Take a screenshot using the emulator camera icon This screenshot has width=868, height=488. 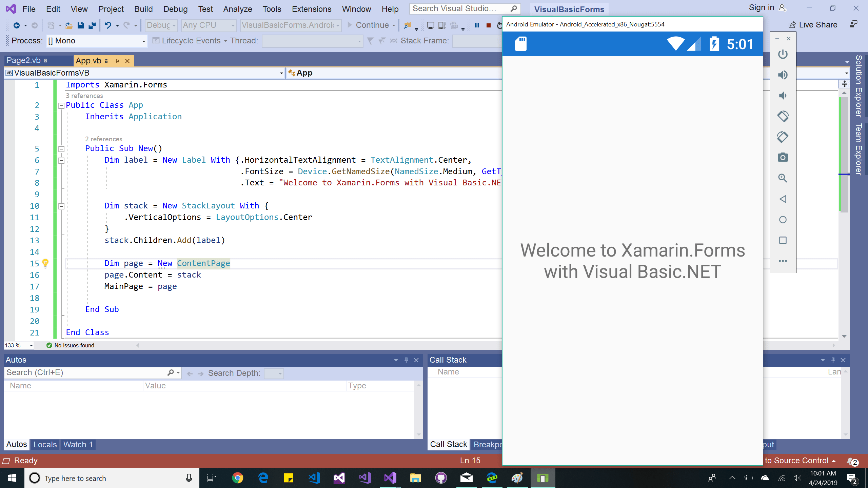tap(783, 157)
